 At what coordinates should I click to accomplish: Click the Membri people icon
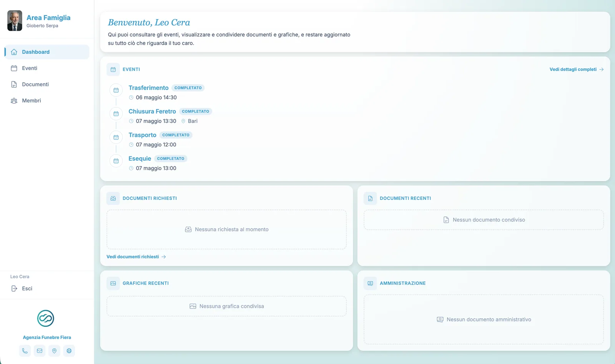click(x=14, y=100)
